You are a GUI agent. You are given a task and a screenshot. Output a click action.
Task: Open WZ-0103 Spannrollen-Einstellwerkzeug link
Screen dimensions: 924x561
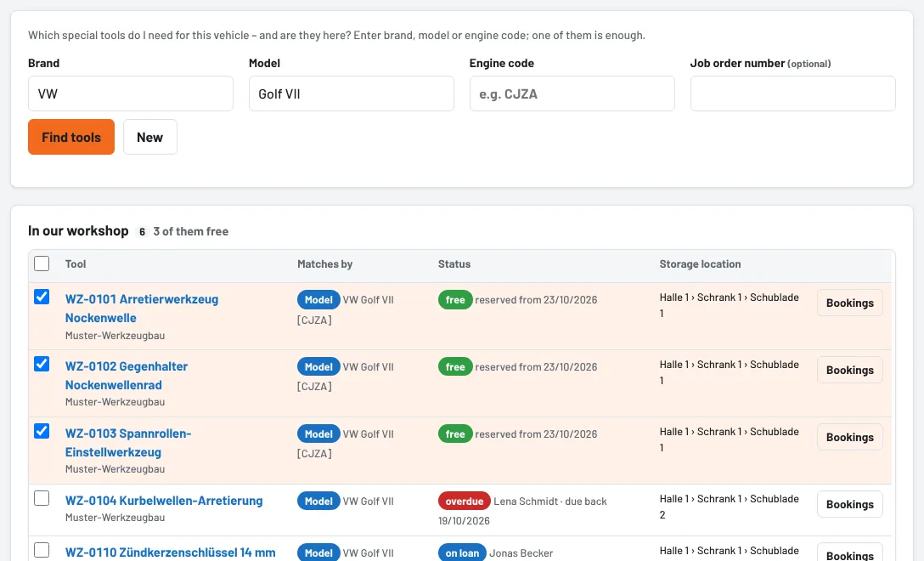click(x=128, y=443)
